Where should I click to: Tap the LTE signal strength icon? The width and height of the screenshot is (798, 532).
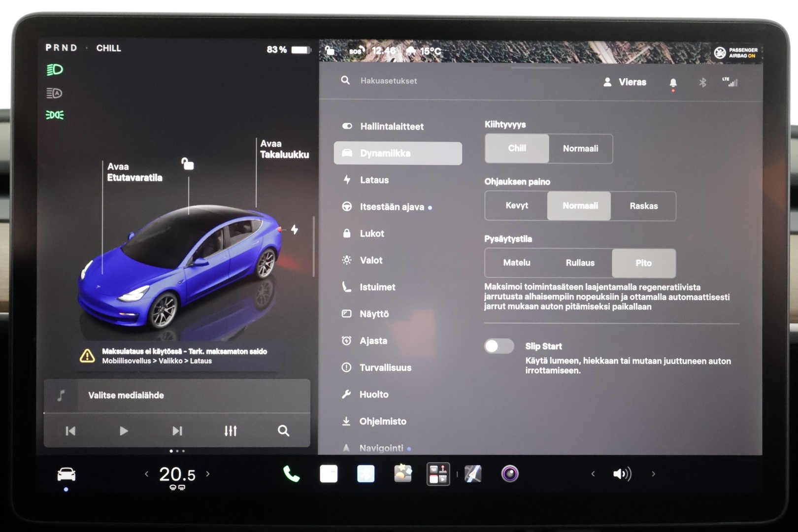730,82
